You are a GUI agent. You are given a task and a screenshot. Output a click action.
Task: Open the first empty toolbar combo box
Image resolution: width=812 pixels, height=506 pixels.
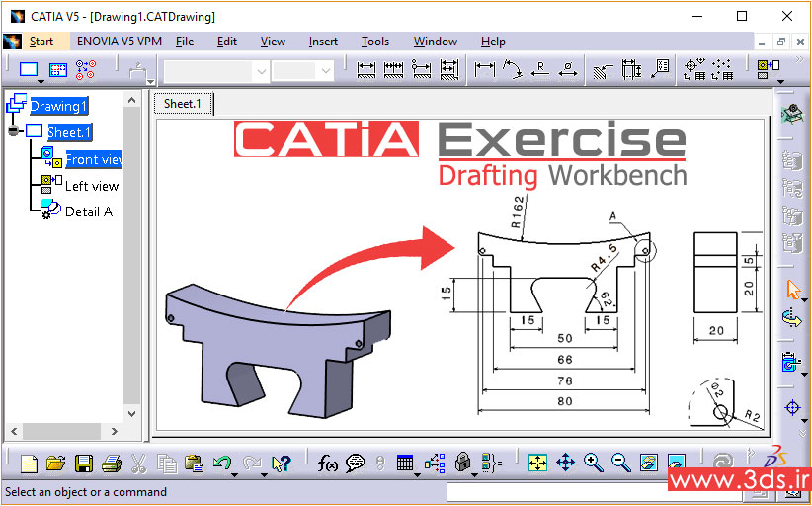[x=216, y=71]
